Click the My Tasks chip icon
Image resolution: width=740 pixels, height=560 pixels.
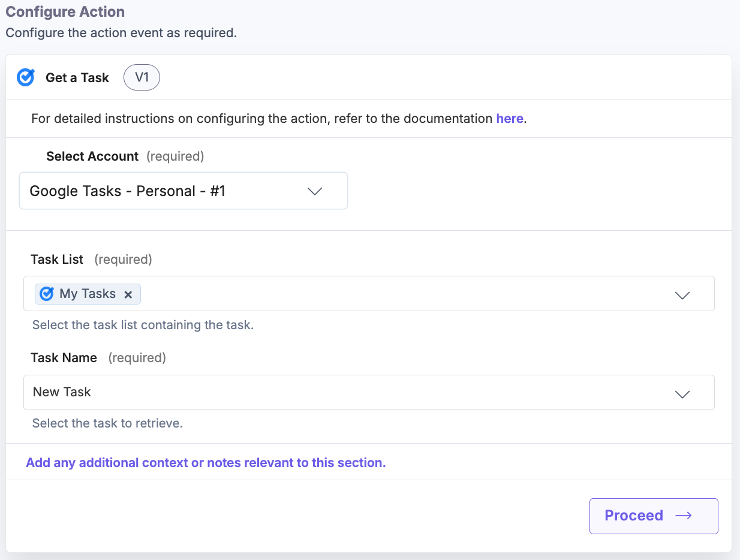pos(46,294)
